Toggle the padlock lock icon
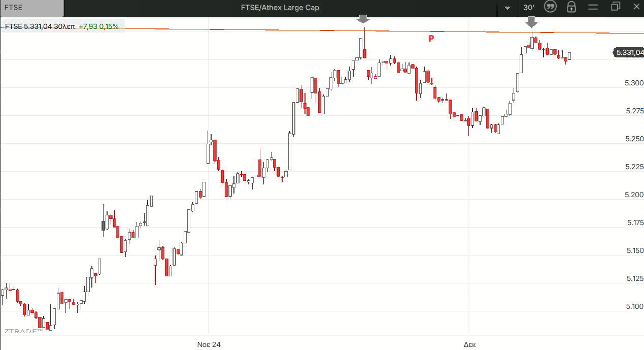Screen dimensions: 644x350 [571, 7]
